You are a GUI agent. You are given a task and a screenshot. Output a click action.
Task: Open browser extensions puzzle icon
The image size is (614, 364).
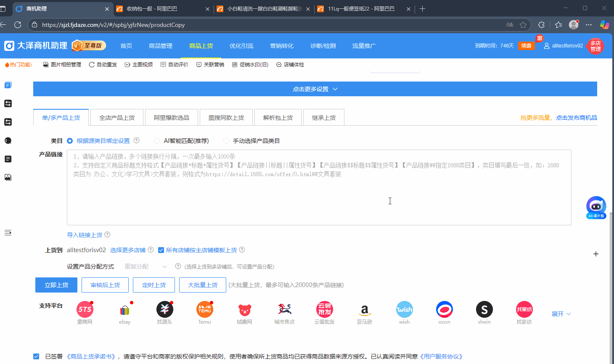(x=541, y=25)
